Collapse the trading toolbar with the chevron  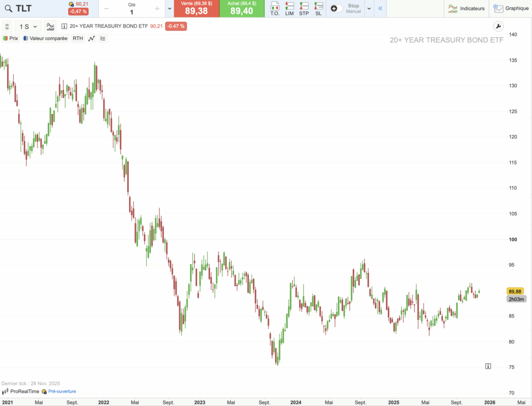point(380,8)
